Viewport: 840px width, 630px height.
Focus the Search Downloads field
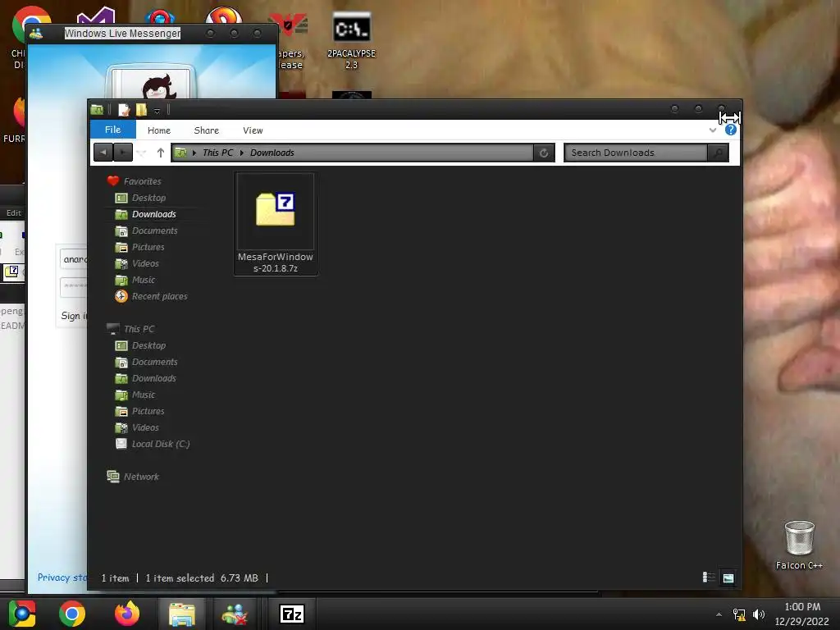pos(636,153)
